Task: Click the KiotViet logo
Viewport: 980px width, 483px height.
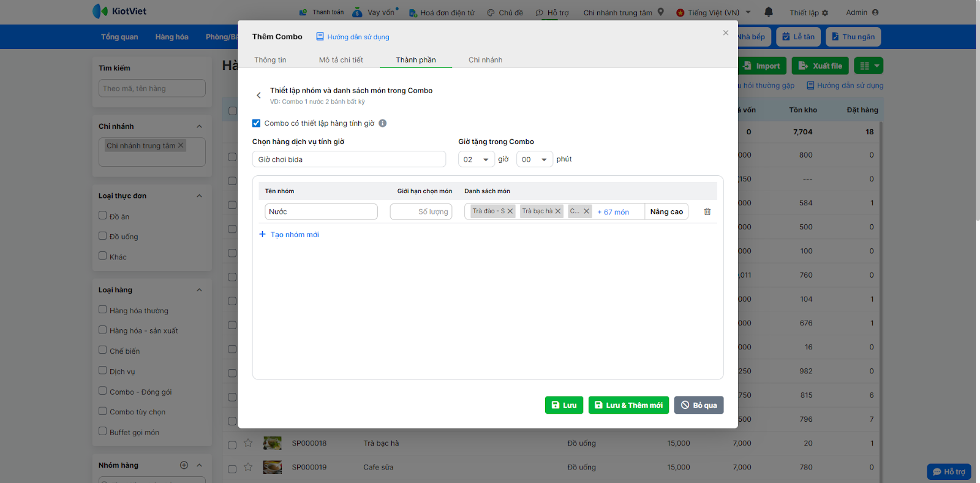Action: [x=119, y=11]
